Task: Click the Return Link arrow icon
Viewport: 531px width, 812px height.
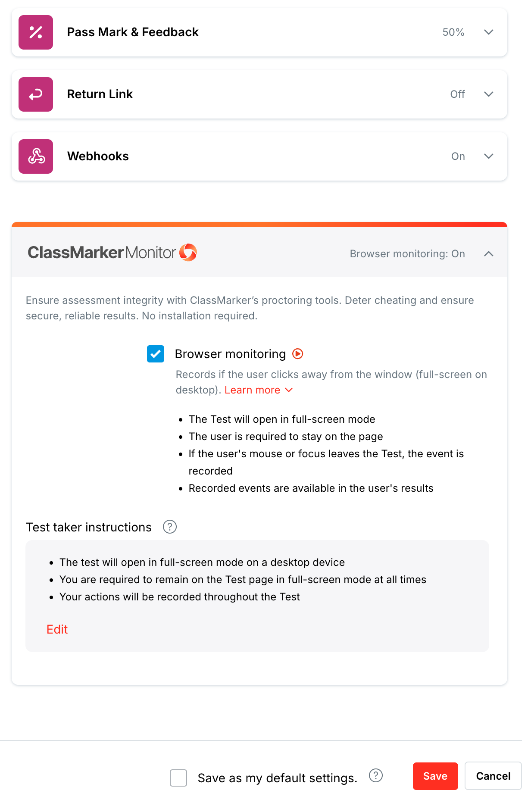Action: coord(36,94)
